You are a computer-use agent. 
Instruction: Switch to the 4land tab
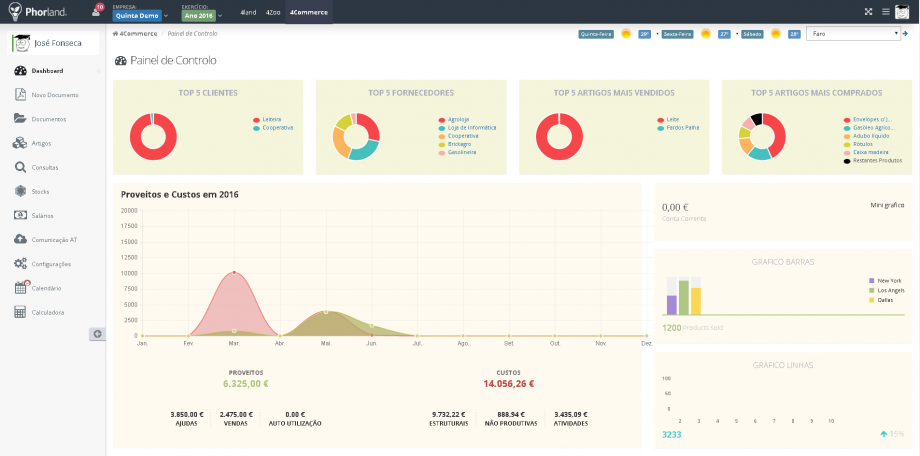tap(248, 12)
